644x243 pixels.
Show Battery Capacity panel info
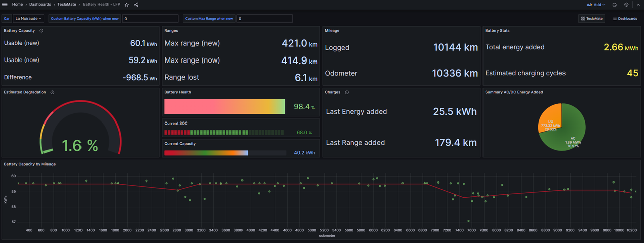[41, 31]
